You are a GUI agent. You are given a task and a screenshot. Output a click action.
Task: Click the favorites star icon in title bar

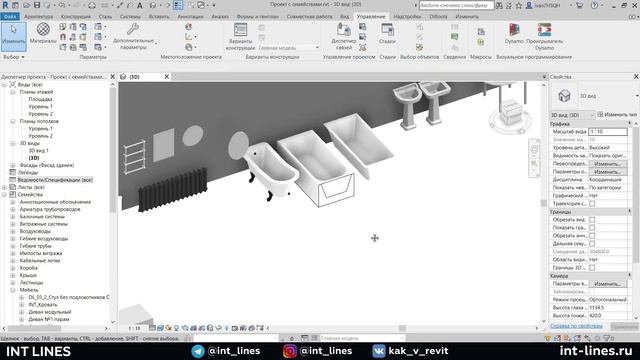tap(518, 5)
